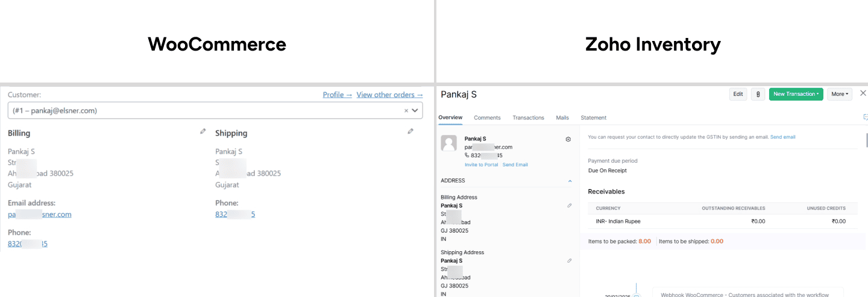The height and width of the screenshot is (297, 868).
Task: Open the More options dropdown
Action: pyautogui.click(x=840, y=94)
